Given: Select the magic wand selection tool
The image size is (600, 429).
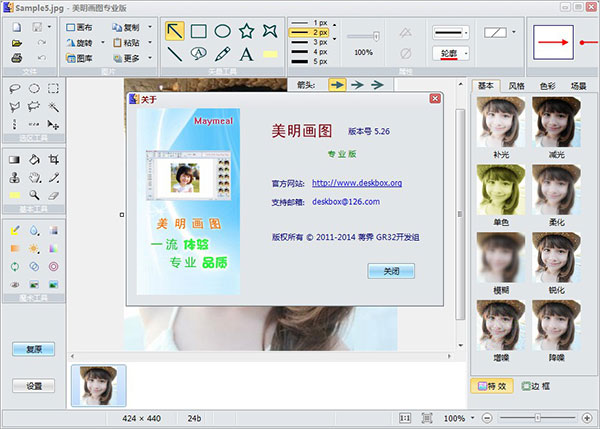Looking at the screenshot, I should pyautogui.click(x=54, y=105).
